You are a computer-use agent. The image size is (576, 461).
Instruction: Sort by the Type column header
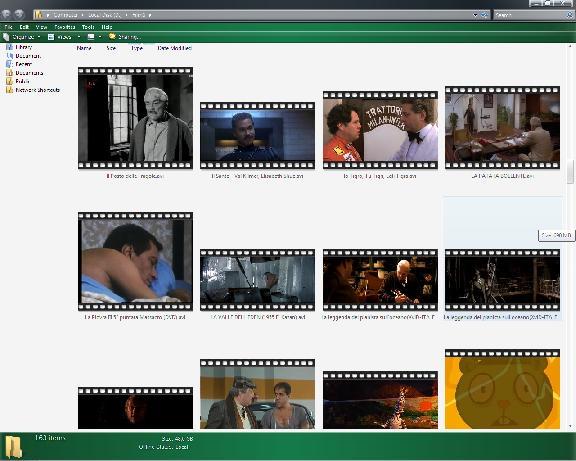[x=137, y=48]
